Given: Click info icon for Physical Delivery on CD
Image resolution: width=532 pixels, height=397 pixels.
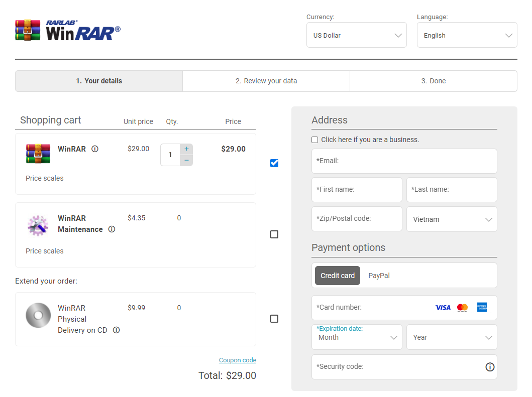Looking at the screenshot, I should coord(116,330).
